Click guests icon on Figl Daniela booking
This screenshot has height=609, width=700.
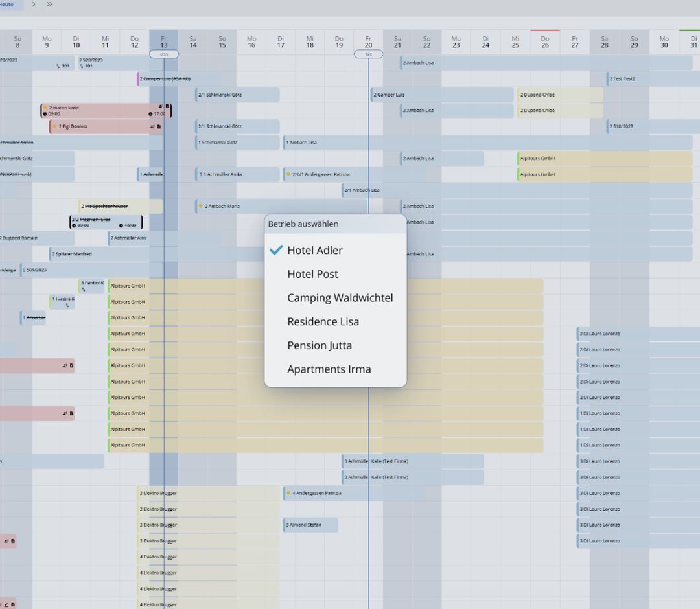153,127
